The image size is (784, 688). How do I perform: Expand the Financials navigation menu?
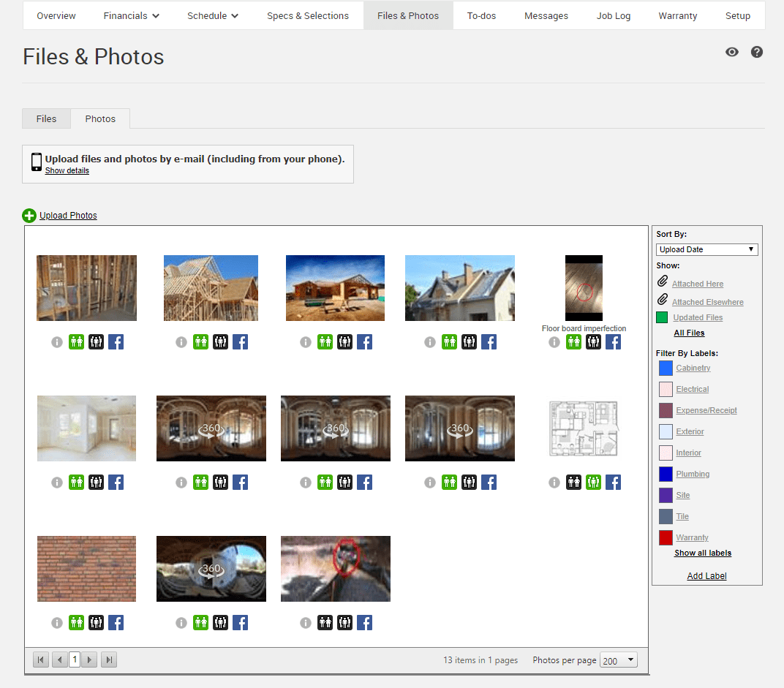(x=131, y=15)
